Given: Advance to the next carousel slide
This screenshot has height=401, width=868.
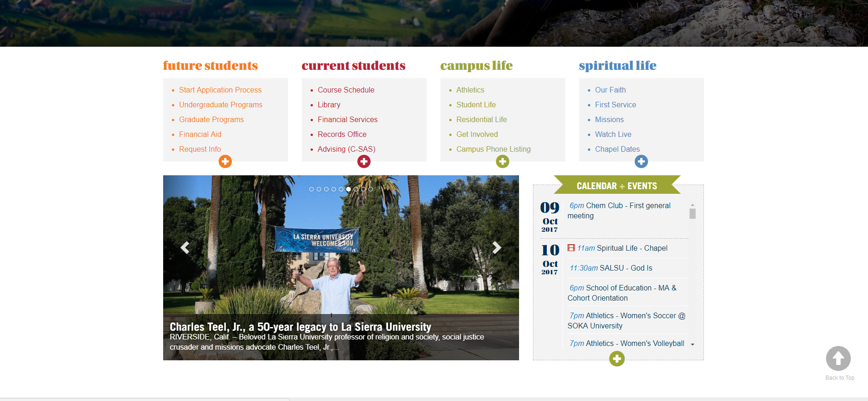Looking at the screenshot, I should pyautogui.click(x=496, y=248).
